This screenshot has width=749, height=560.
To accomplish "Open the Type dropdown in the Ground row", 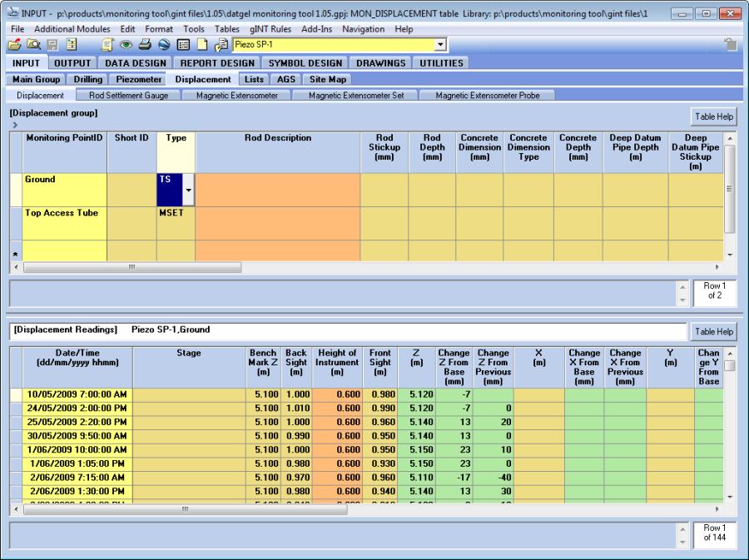I will coord(188,191).
